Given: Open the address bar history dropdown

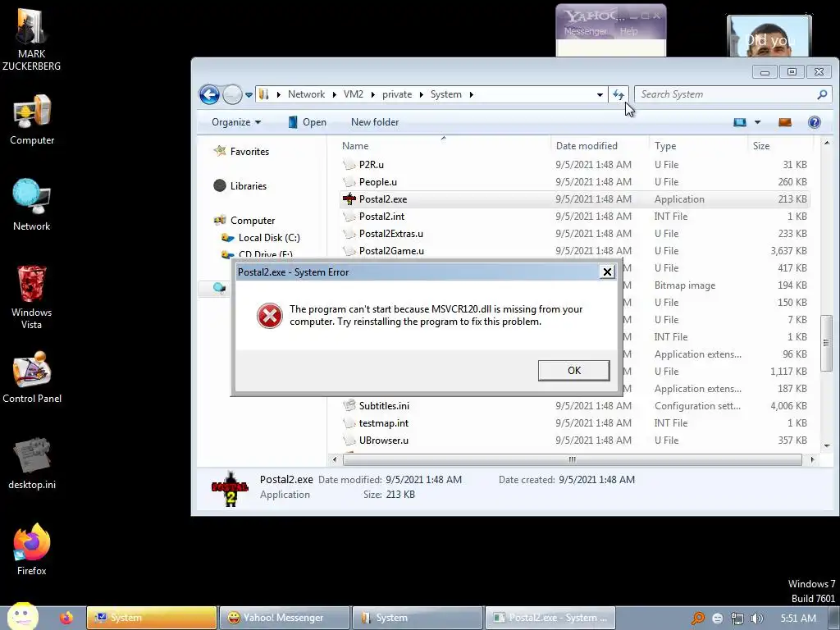Looking at the screenshot, I should [x=600, y=95].
